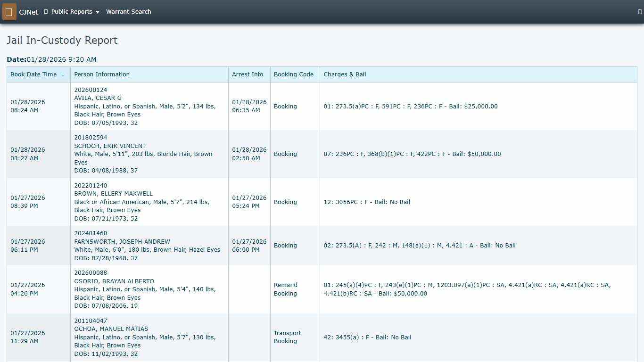This screenshot has width=644, height=362.
Task: Click the OCHOA, MANUEL MATIAS name
Action: tap(111, 329)
